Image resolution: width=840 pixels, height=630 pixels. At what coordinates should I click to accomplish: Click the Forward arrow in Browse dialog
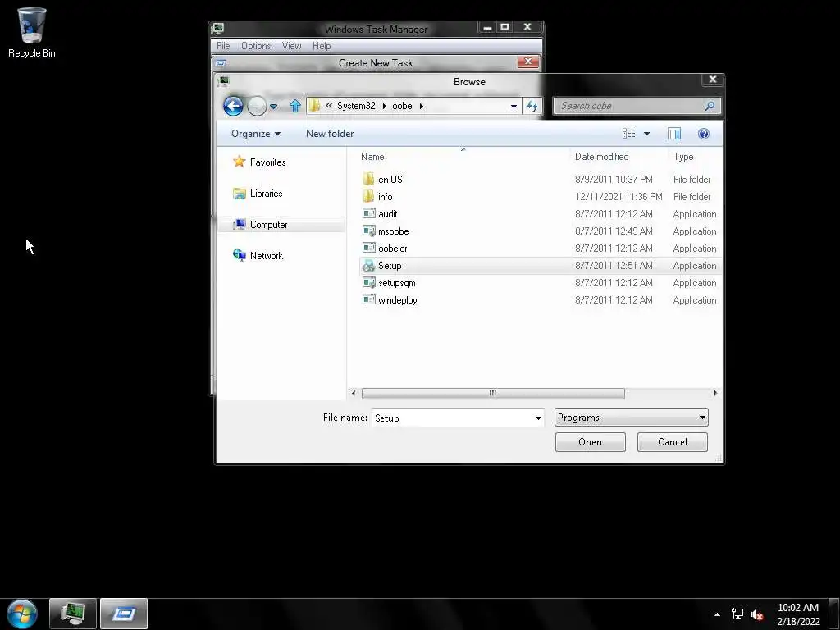point(257,106)
